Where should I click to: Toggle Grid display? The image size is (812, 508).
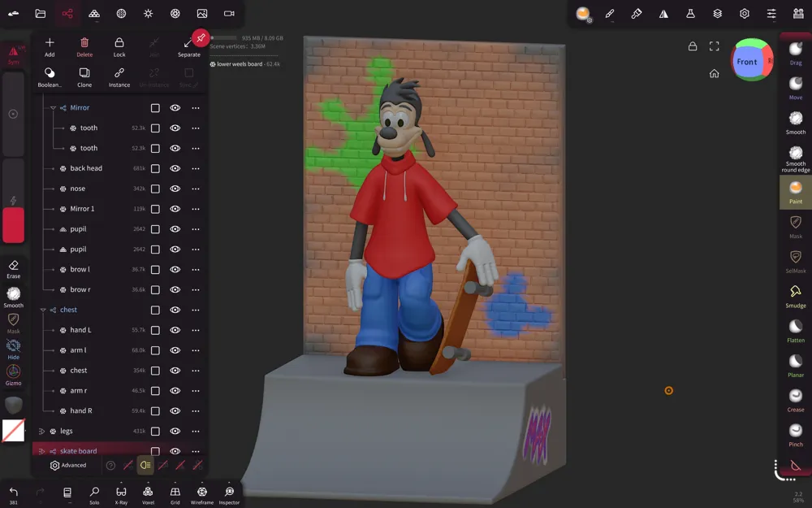(x=175, y=494)
